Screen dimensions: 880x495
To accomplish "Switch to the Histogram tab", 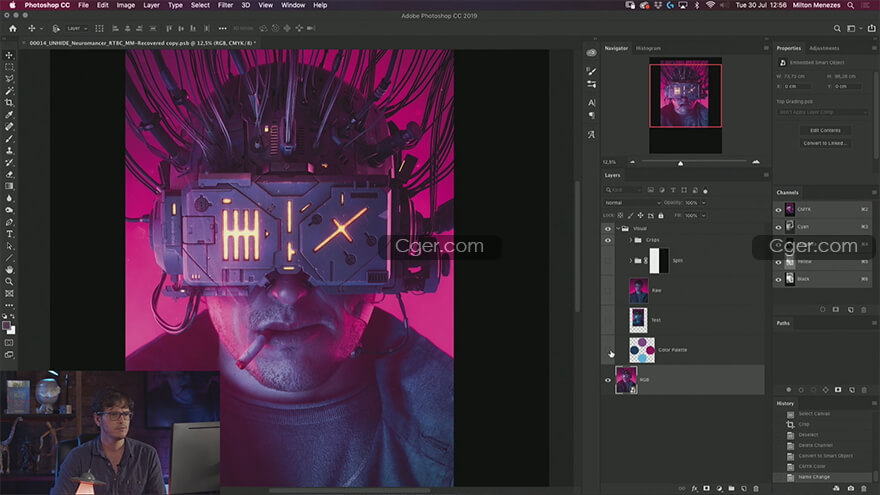I will 648,48.
